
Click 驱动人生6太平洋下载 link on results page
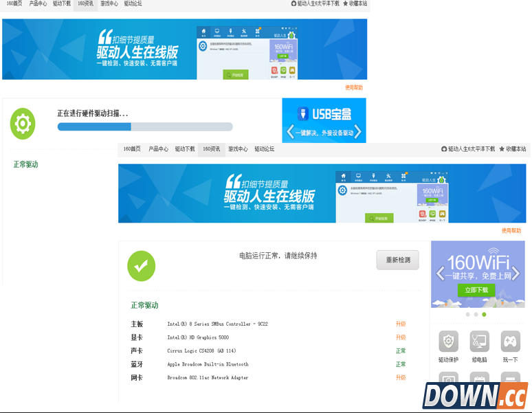(468, 149)
